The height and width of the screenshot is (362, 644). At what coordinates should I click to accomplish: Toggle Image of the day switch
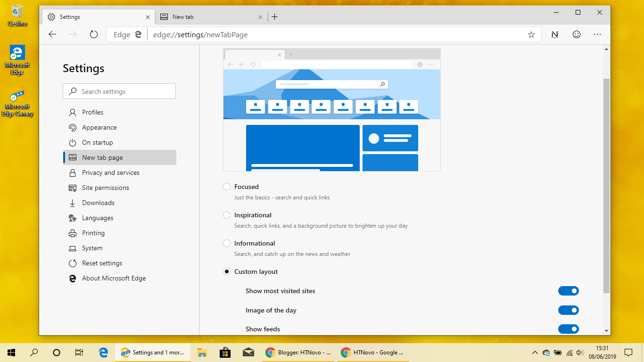[568, 310]
